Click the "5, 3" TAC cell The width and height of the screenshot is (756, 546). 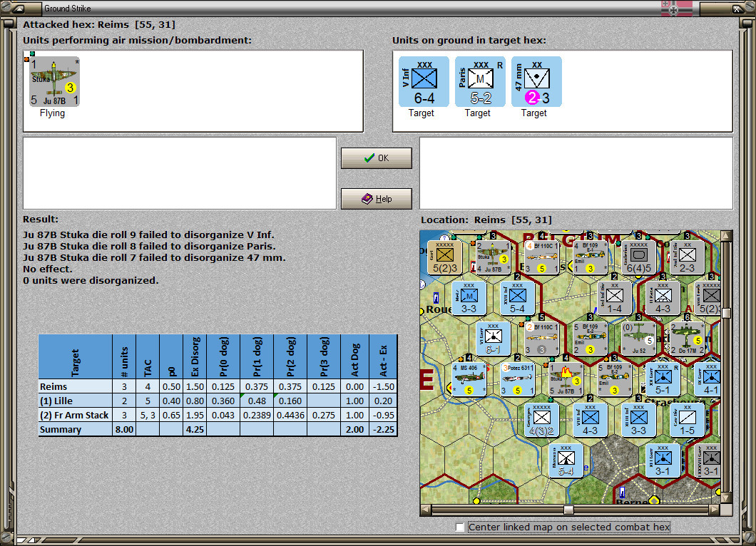pyautogui.click(x=148, y=415)
